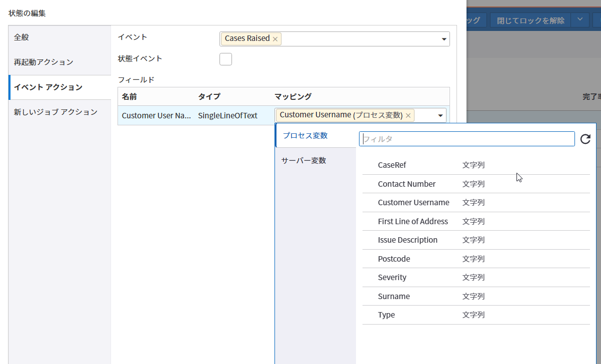Choose Postcode in the variable list
The height and width of the screenshot is (364, 601).
coord(394,259)
